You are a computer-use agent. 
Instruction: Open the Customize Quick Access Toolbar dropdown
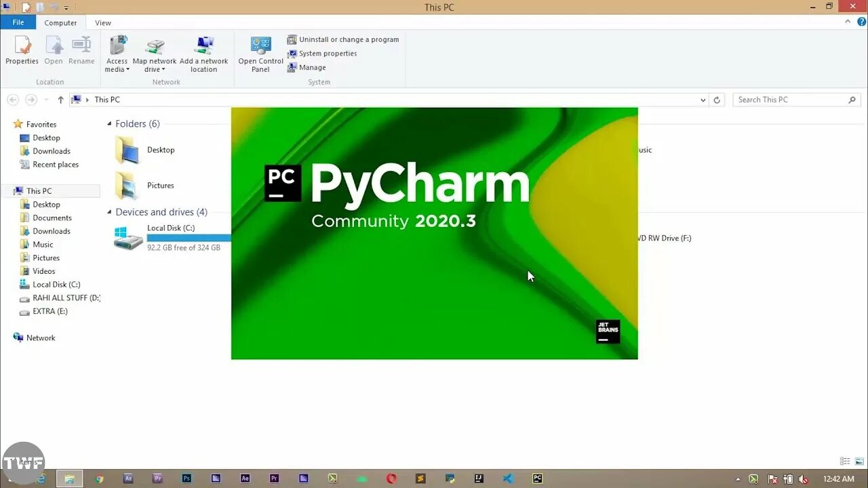66,7
